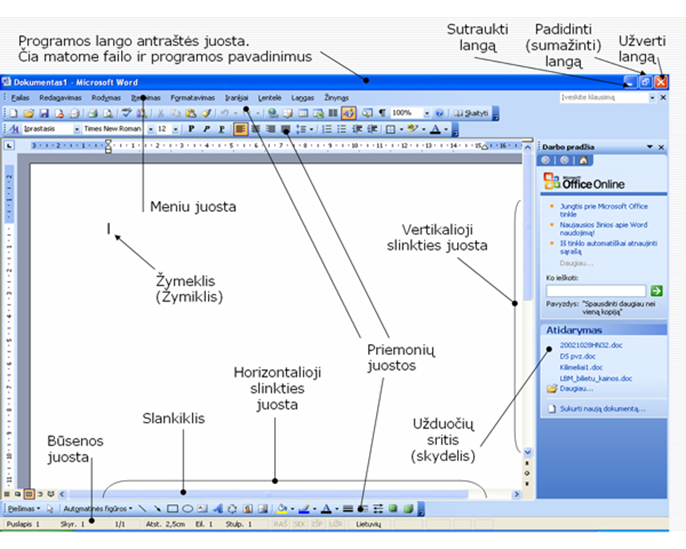
Task: Toggle bold formatting (P button)
Action: click(191, 129)
